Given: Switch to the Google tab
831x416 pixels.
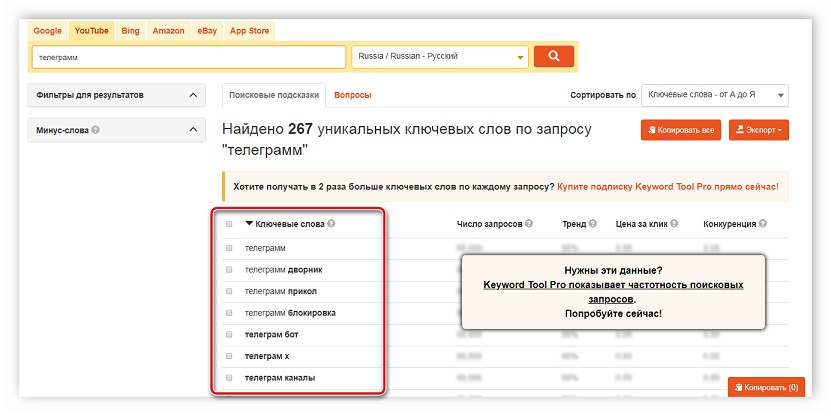Looking at the screenshot, I should coord(48,31).
